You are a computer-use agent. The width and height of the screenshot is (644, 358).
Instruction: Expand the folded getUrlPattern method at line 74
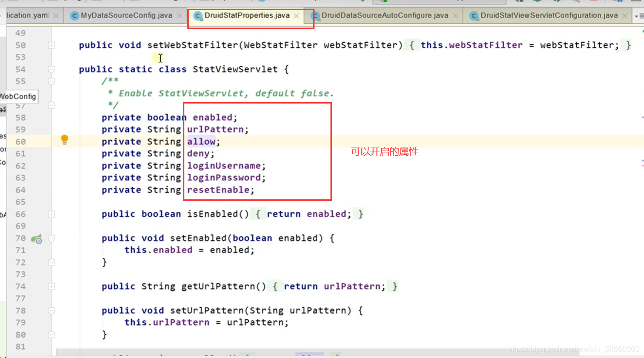click(51, 286)
